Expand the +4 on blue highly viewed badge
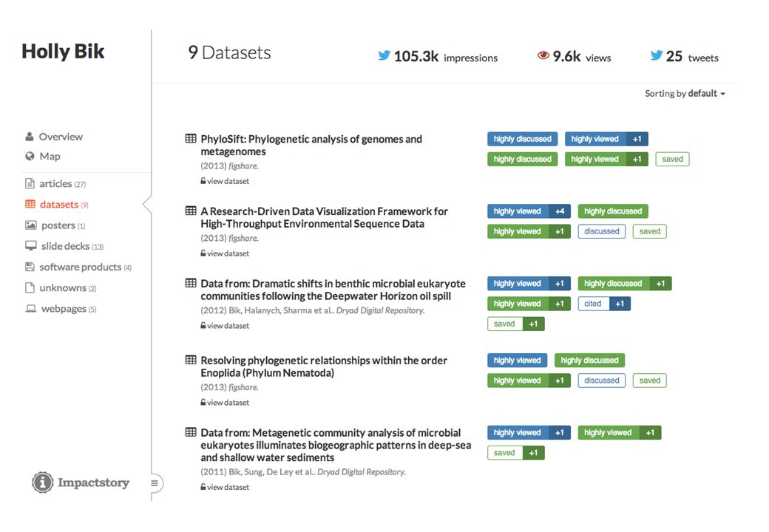 tap(560, 211)
